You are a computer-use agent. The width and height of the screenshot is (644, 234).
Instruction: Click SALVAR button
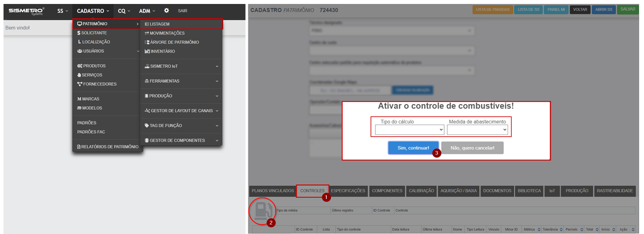(x=628, y=9)
